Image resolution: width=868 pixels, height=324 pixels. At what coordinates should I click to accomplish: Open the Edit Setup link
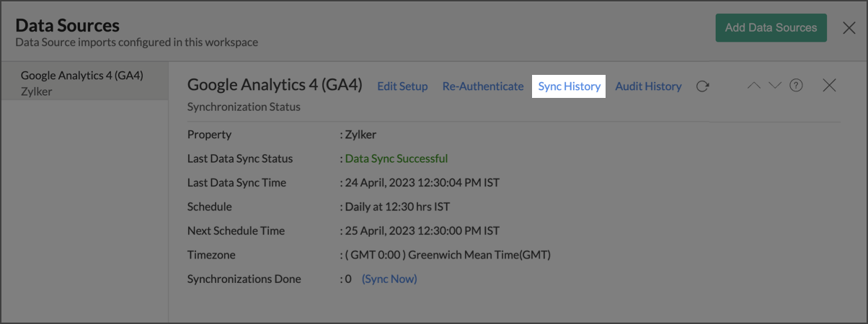coord(402,86)
